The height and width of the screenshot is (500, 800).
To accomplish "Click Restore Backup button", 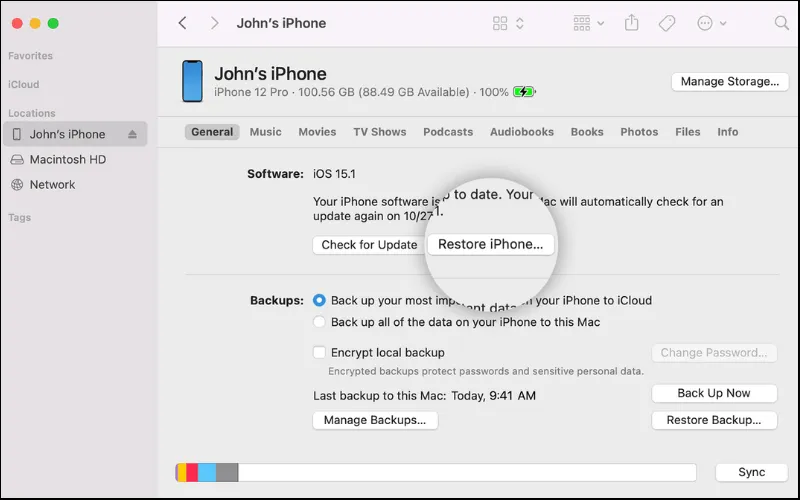I will pos(714,420).
